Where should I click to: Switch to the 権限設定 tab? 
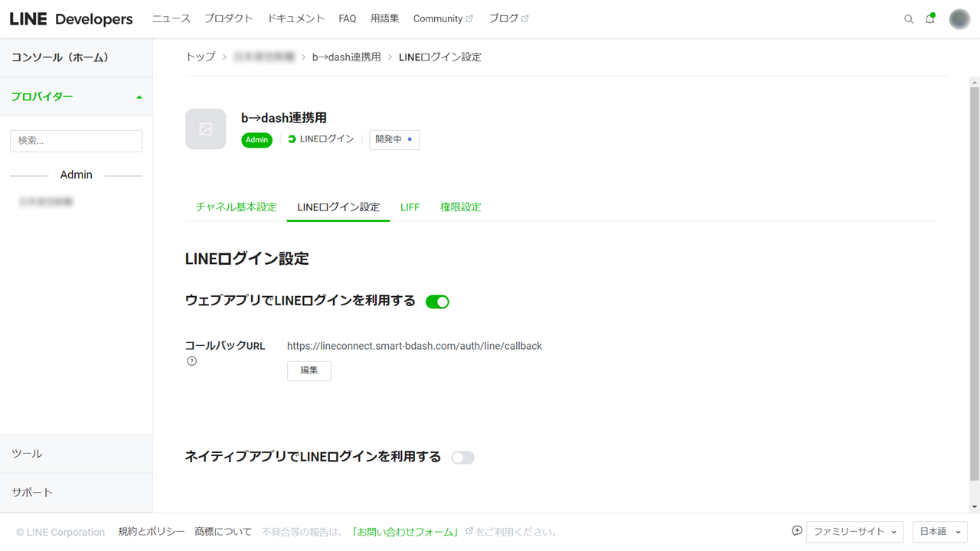pos(461,207)
